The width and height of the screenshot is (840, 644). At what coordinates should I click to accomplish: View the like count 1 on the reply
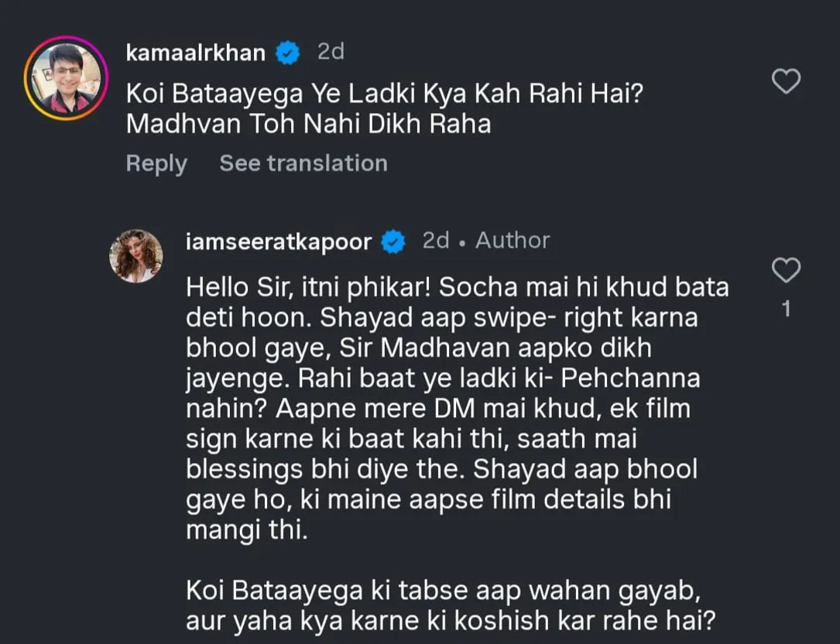pos(787,310)
